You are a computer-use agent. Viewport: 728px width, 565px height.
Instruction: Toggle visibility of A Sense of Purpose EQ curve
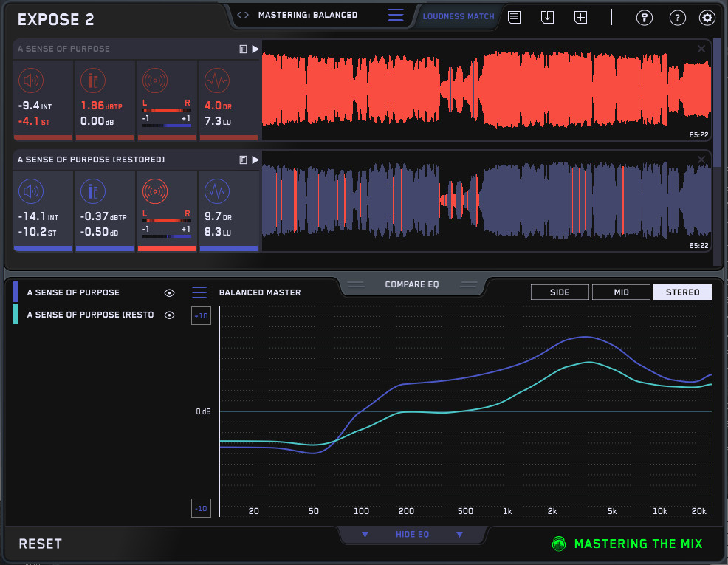[x=170, y=293]
